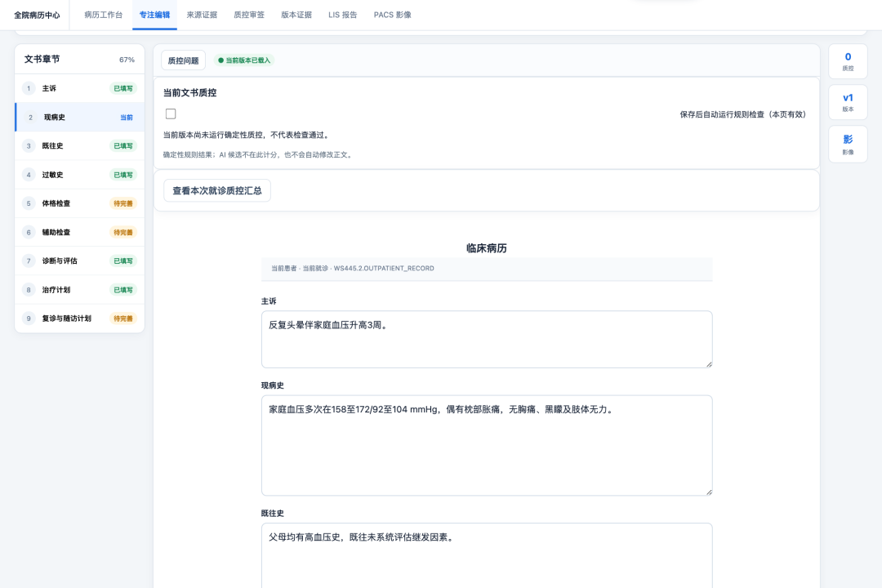Click the 当前版本已载入 status badge
The height and width of the screenshot is (588, 882).
tap(244, 60)
